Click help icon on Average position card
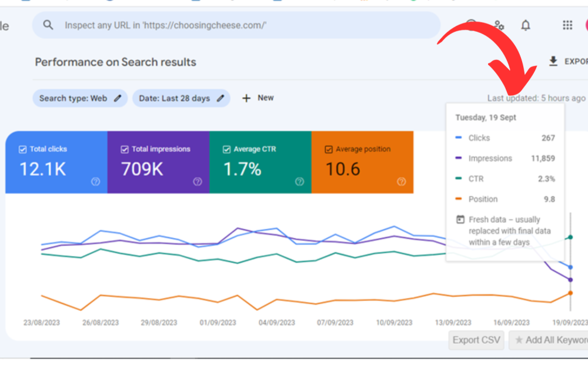588x392 pixels. point(401,182)
